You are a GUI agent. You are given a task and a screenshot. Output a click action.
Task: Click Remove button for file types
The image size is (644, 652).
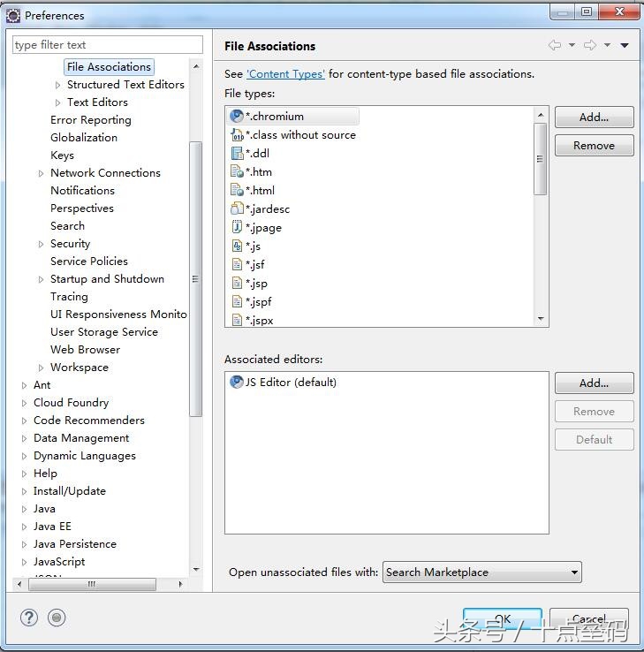[x=594, y=145]
